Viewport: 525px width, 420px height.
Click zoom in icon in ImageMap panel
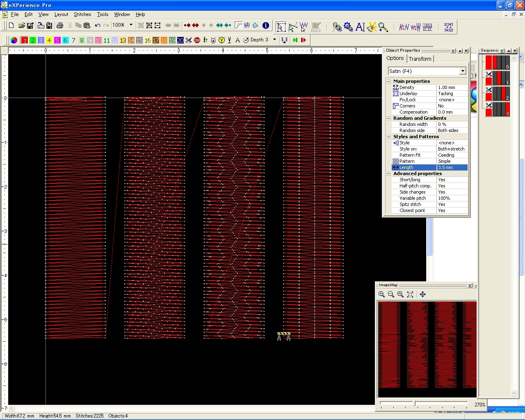(381, 294)
